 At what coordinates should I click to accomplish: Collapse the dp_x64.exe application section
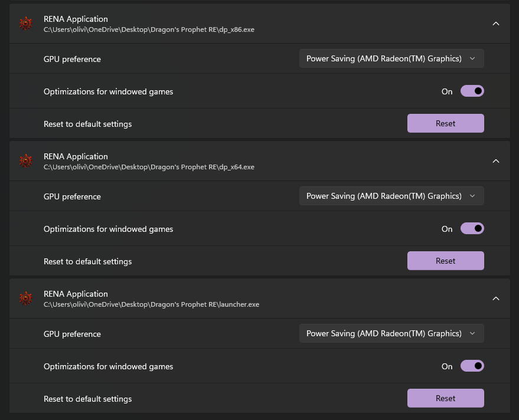pyautogui.click(x=496, y=161)
